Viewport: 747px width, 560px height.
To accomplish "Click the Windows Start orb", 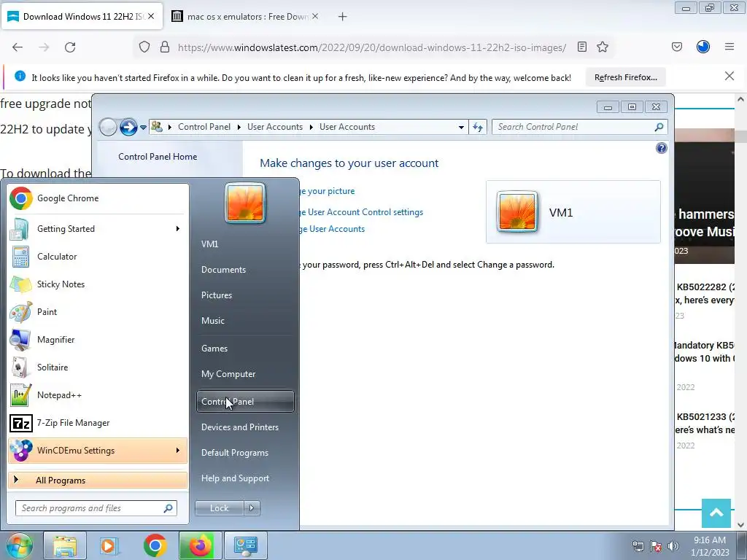I will 18,545.
